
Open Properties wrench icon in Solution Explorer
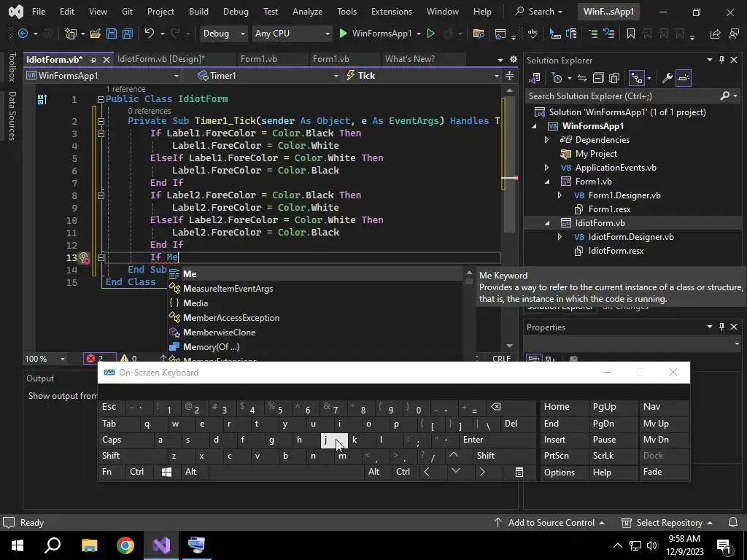coord(667,77)
